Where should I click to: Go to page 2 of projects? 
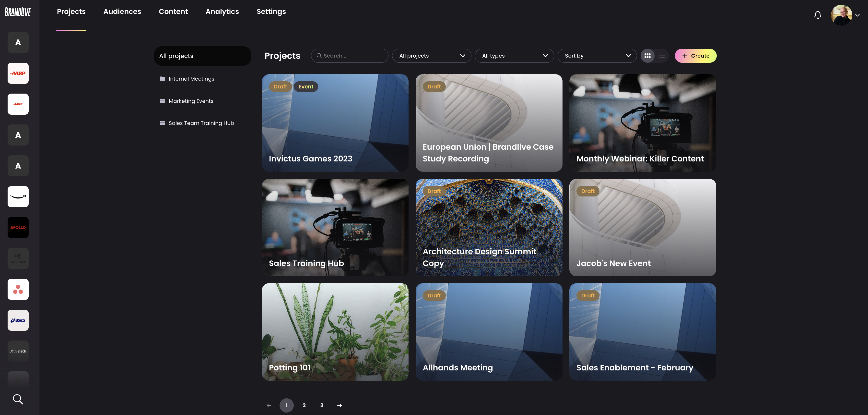[304, 405]
